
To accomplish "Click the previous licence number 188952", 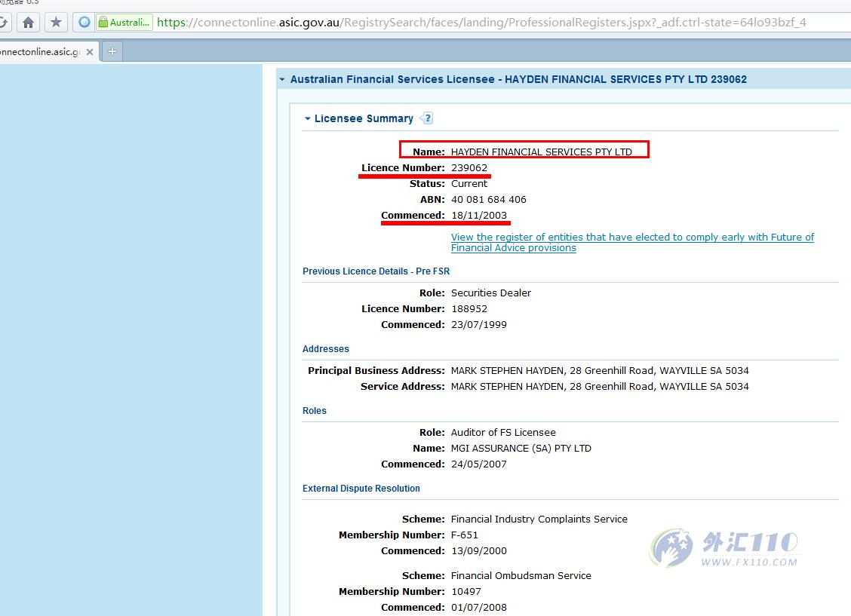I will tap(469, 308).
